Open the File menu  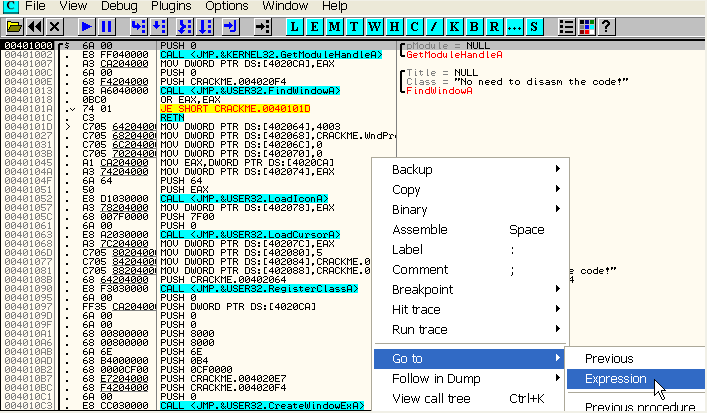pos(35,6)
